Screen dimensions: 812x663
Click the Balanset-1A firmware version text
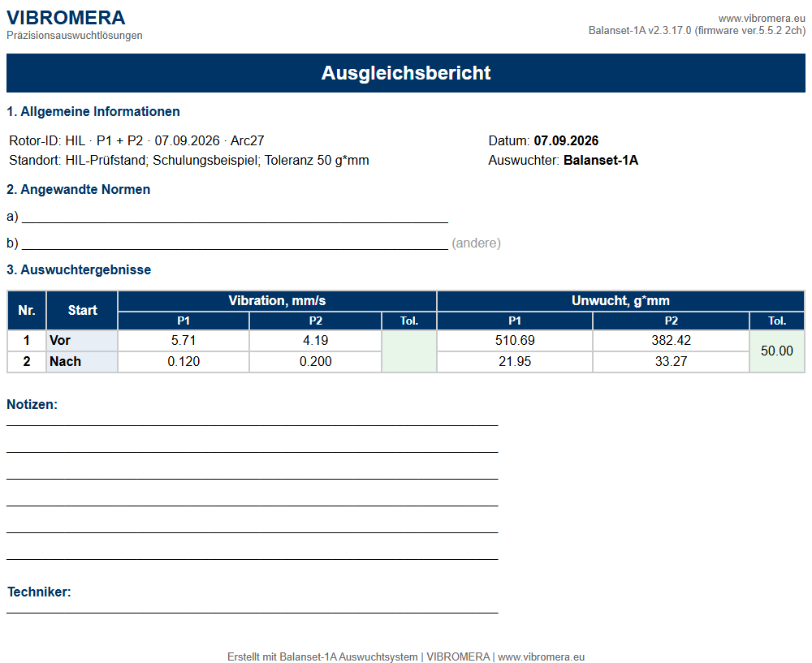point(697,31)
